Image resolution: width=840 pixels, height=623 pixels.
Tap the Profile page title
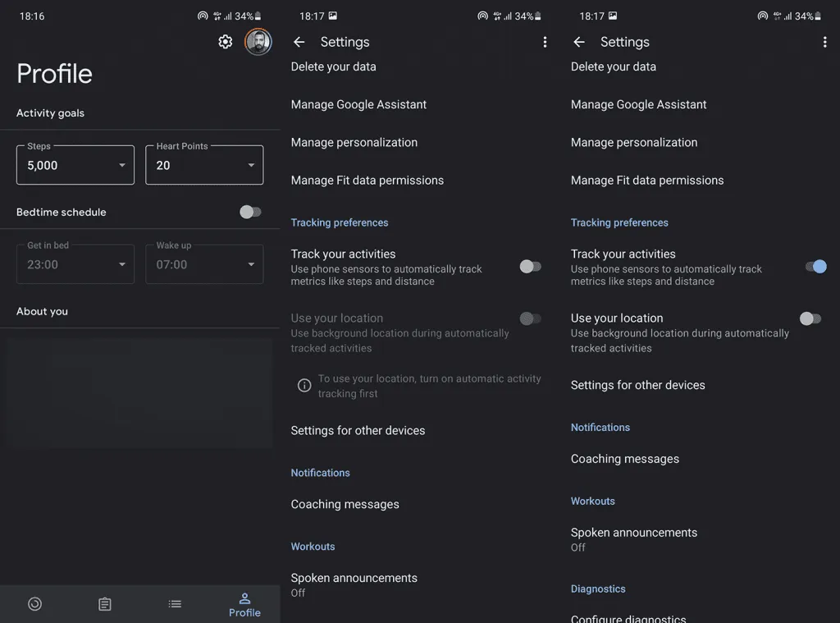[x=54, y=73]
